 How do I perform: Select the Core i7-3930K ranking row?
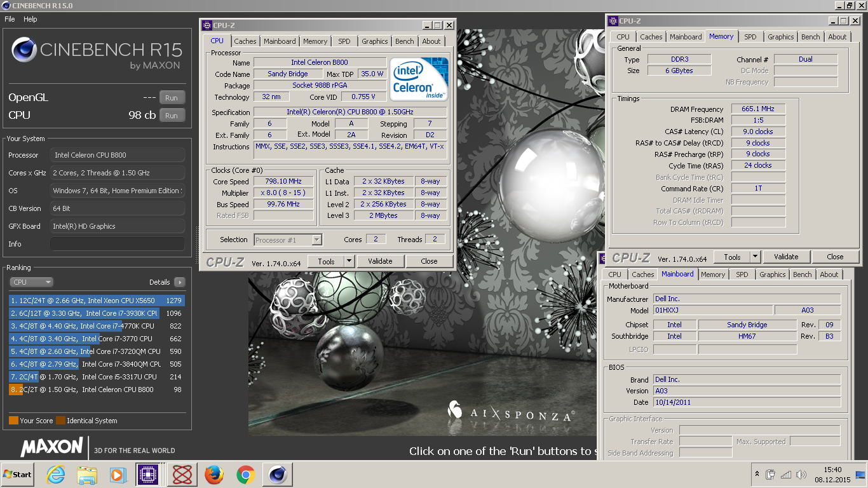pyautogui.click(x=97, y=313)
